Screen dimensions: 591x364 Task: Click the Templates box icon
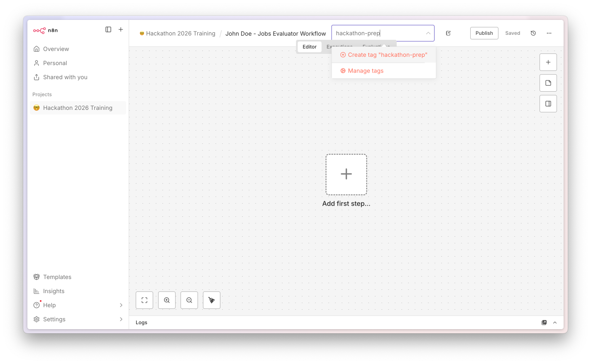37,277
